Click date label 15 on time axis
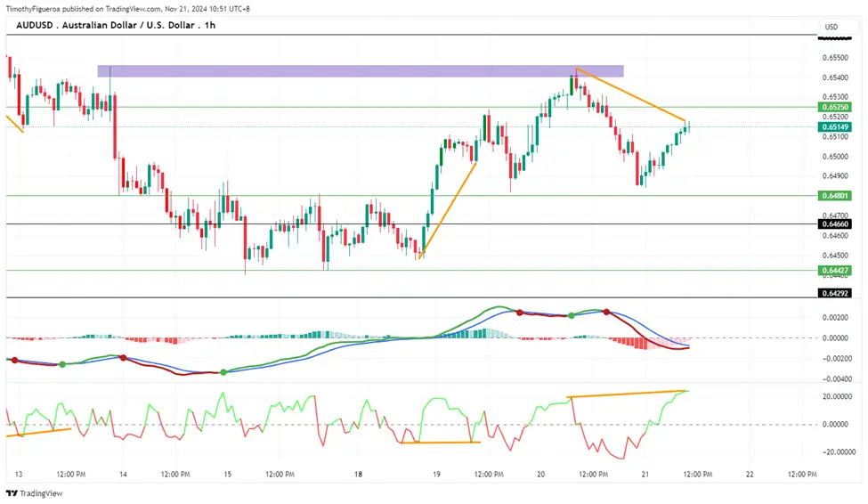The height and width of the screenshot is (504, 868). coord(228,474)
